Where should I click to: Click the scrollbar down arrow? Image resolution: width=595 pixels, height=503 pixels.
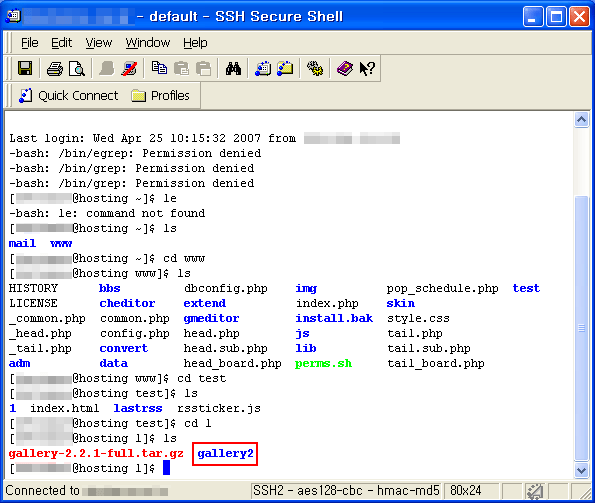pyautogui.click(x=581, y=470)
